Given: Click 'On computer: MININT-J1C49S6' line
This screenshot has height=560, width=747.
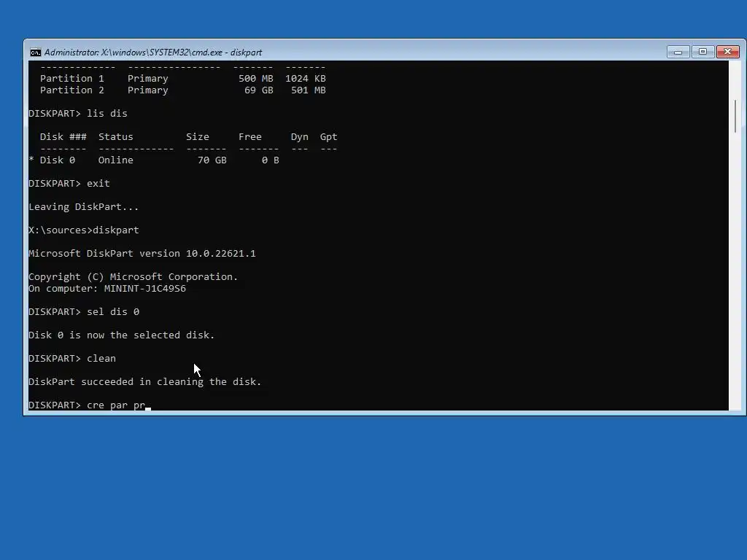Looking at the screenshot, I should (107, 289).
